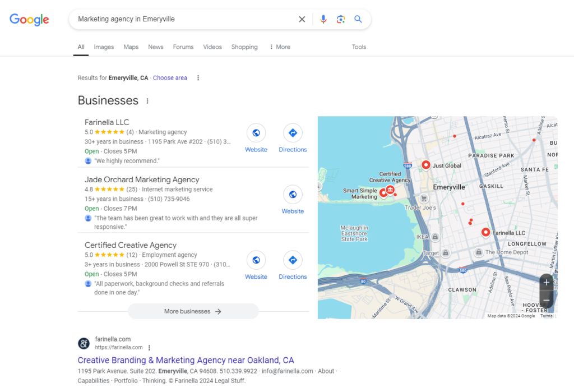The width and height of the screenshot is (574, 392).
Task: Open Google Lens image search
Action: 341,19
